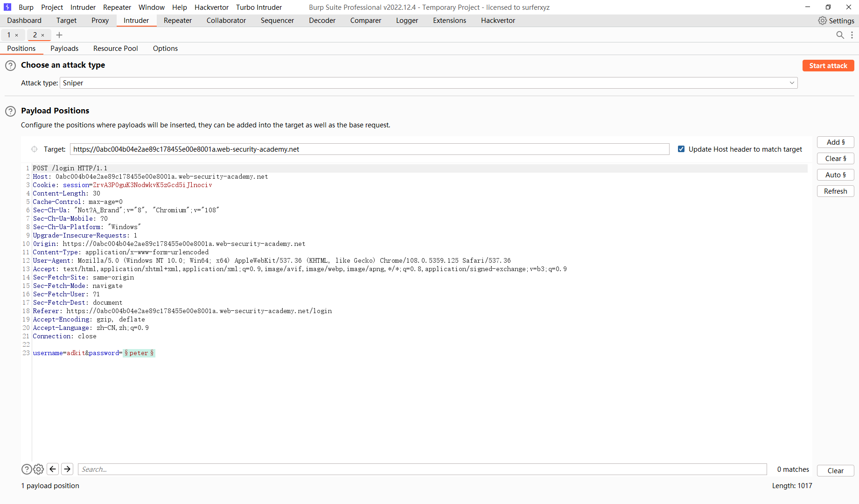This screenshot has height=504, width=859.
Task: Click the §peter§ payload position marker
Action: 139,353
